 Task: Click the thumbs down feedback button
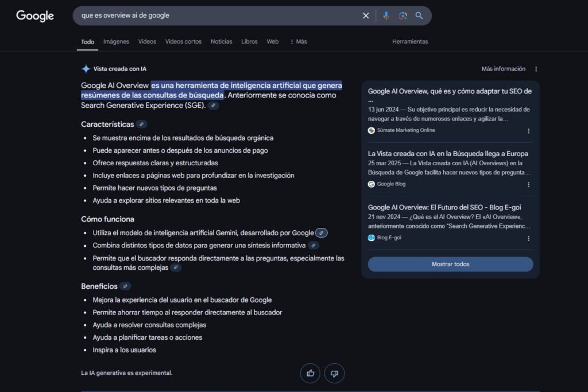pos(334,373)
